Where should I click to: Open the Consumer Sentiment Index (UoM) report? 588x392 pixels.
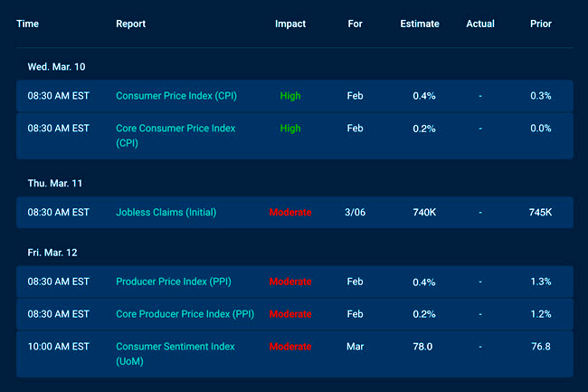175,346
